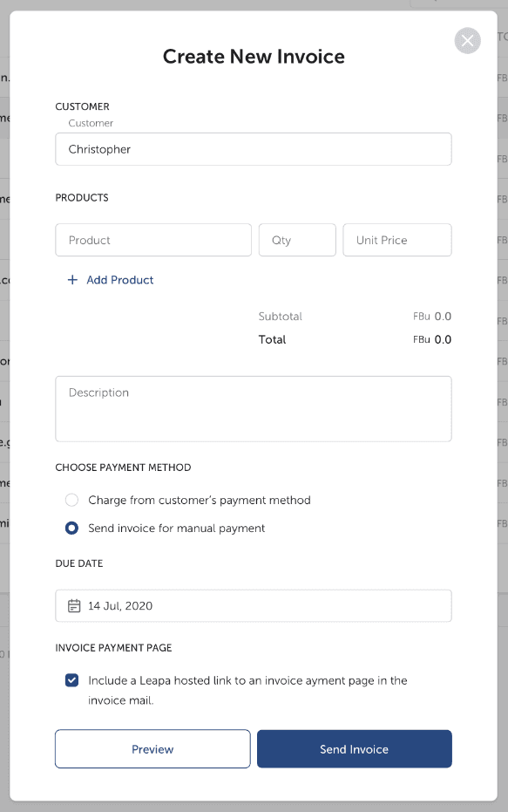The image size is (508, 812).
Task: Click the Description text area
Action: (x=253, y=408)
